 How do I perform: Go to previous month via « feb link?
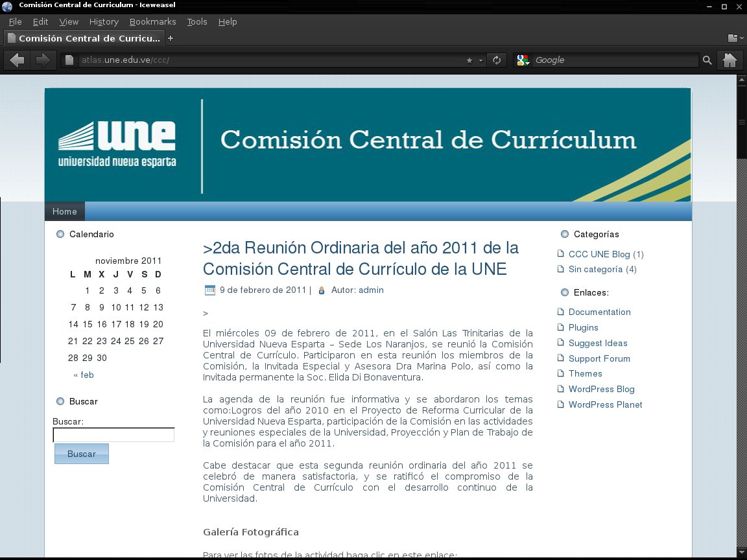pyautogui.click(x=84, y=375)
